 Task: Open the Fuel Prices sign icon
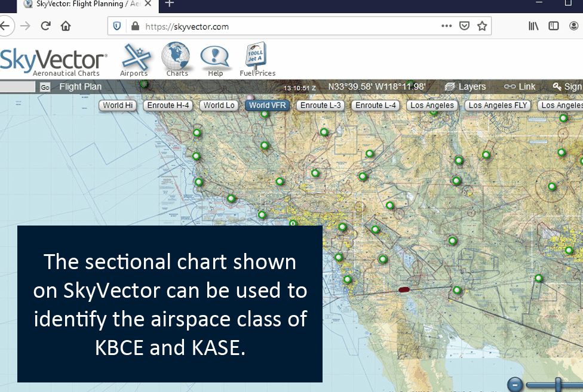coord(257,60)
